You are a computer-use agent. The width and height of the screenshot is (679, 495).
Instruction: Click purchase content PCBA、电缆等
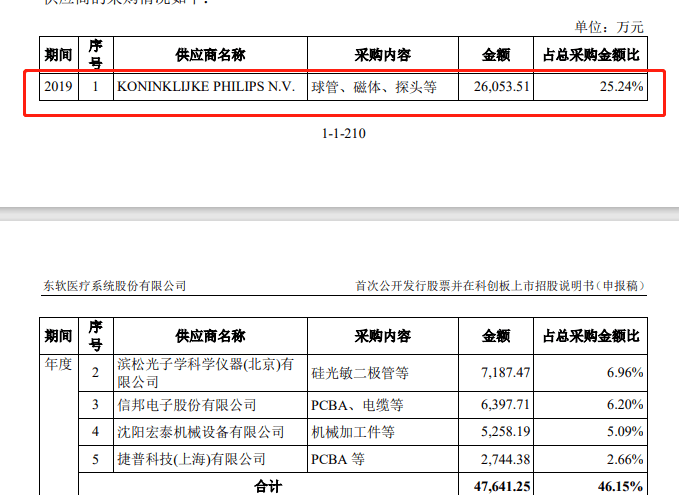pos(357,405)
